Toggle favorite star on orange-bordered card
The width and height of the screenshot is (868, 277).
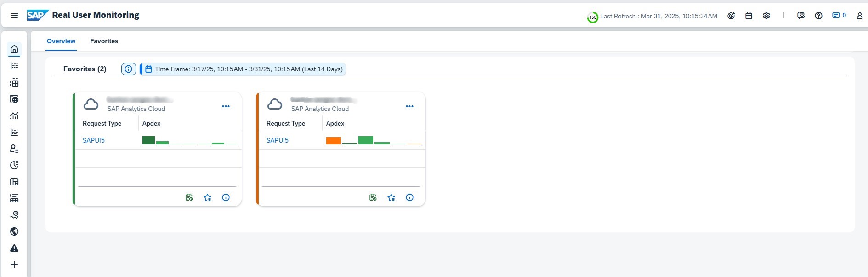[x=391, y=197]
